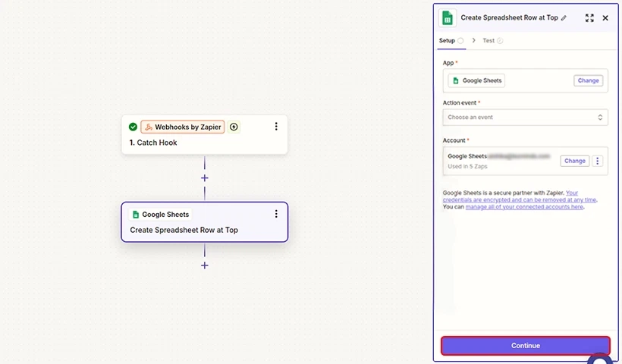Change the selected app

(589, 80)
